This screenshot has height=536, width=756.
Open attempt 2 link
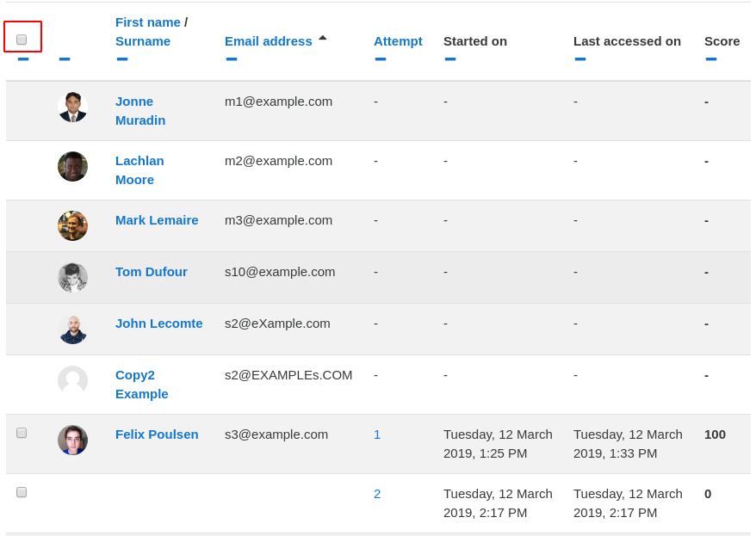click(x=377, y=494)
